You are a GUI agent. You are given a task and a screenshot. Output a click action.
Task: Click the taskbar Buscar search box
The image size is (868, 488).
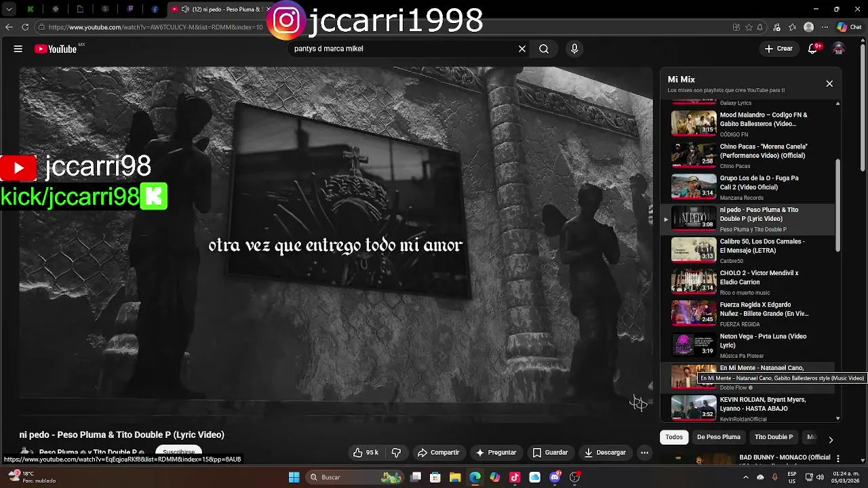point(354,477)
